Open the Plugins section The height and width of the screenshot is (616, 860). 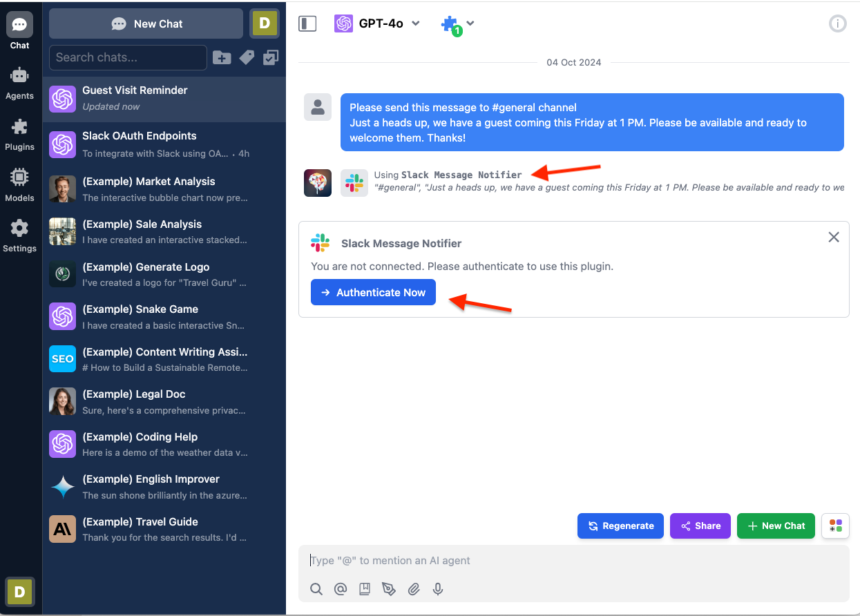pos(19,134)
